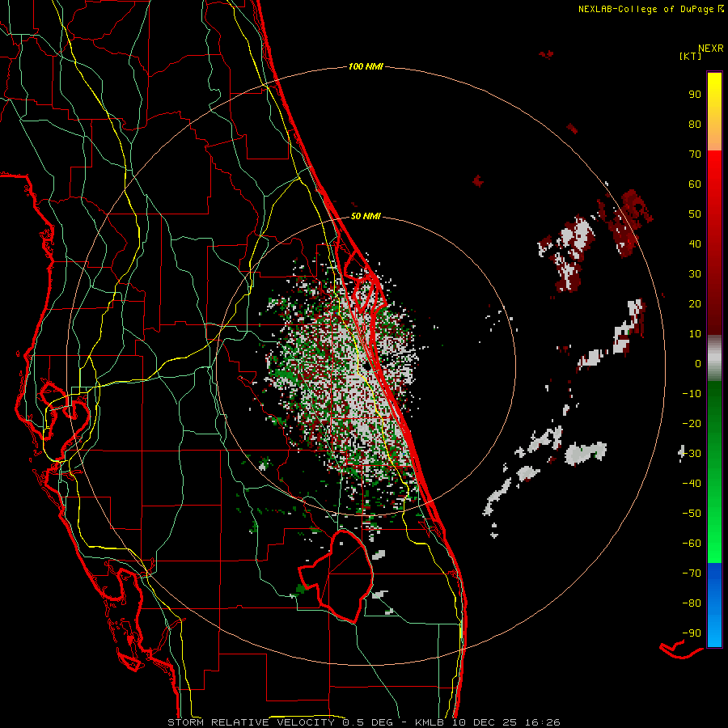
Task: Click the -90 knot scale label
Action: (x=692, y=633)
